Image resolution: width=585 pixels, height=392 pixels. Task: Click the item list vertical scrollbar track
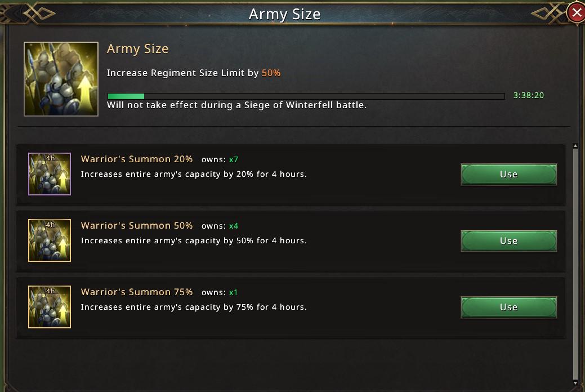pyautogui.click(x=575, y=265)
